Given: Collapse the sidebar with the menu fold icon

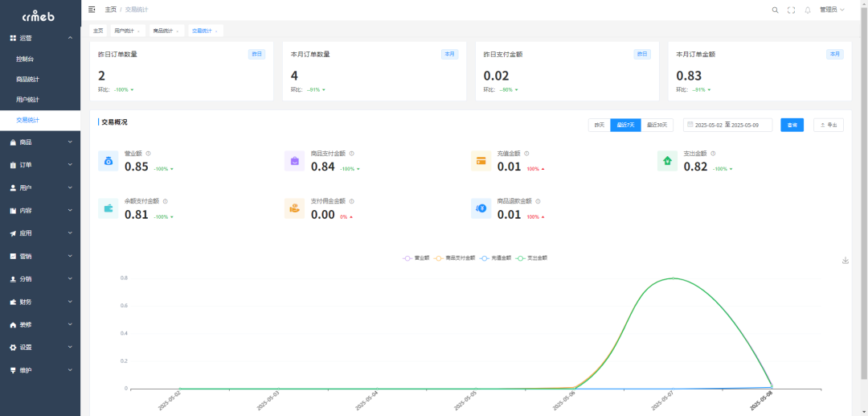Looking at the screenshot, I should tap(92, 10).
